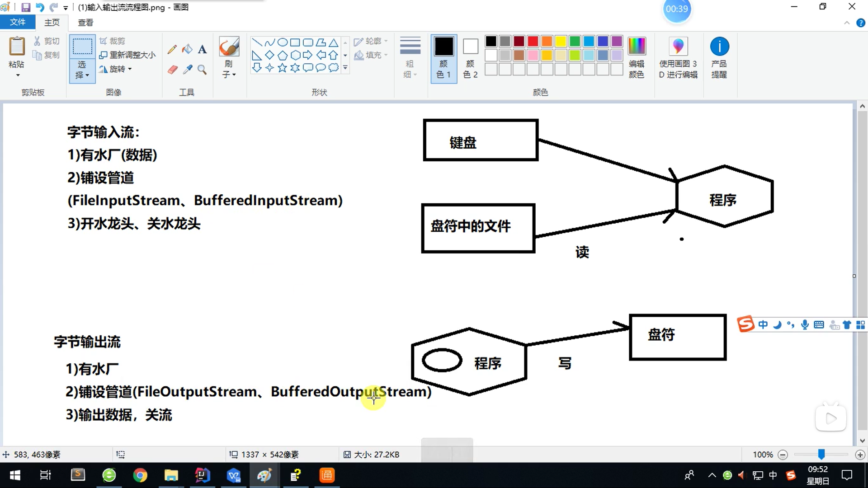Switch to the View (查看) tab

[85, 23]
